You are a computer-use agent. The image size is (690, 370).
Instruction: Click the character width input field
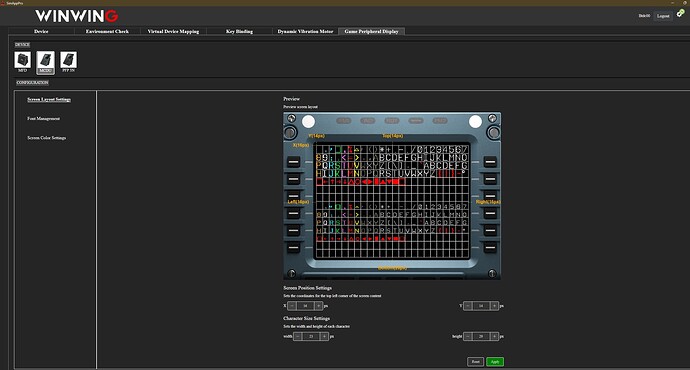(311, 336)
